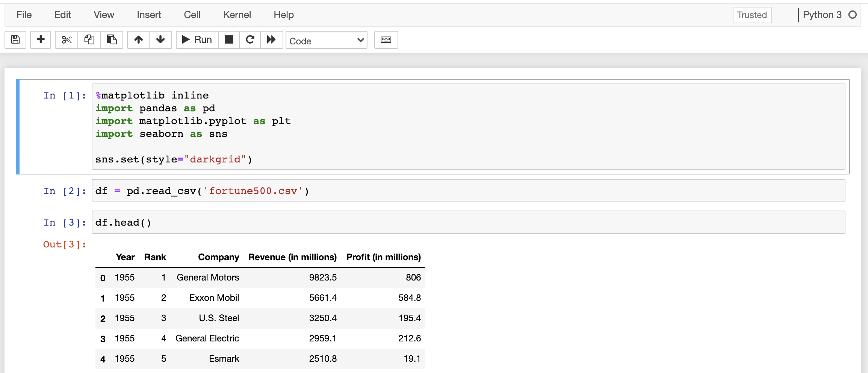The width and height of the screenshot is (868, 373).
Task: Click profit value 584.8
Action: click(x=410, y=298)
